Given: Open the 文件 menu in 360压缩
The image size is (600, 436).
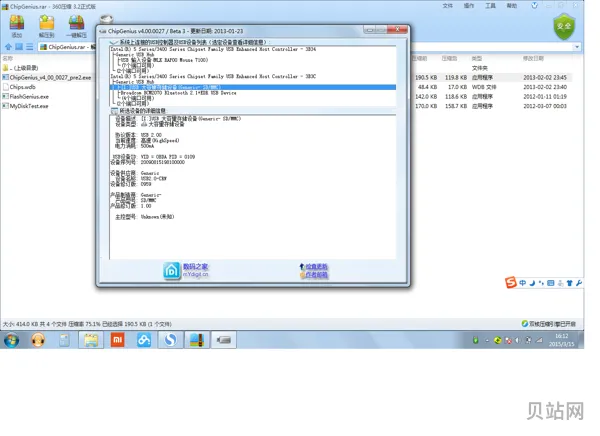Looking at the screenshot, I should click(x=447, y=6).
